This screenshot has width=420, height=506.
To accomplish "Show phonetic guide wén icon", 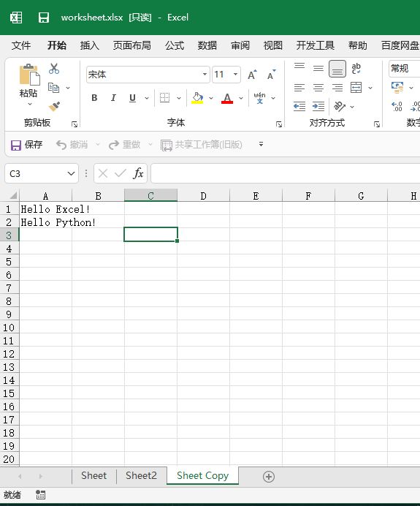I will pyautogui.click(x=259, y=98).
